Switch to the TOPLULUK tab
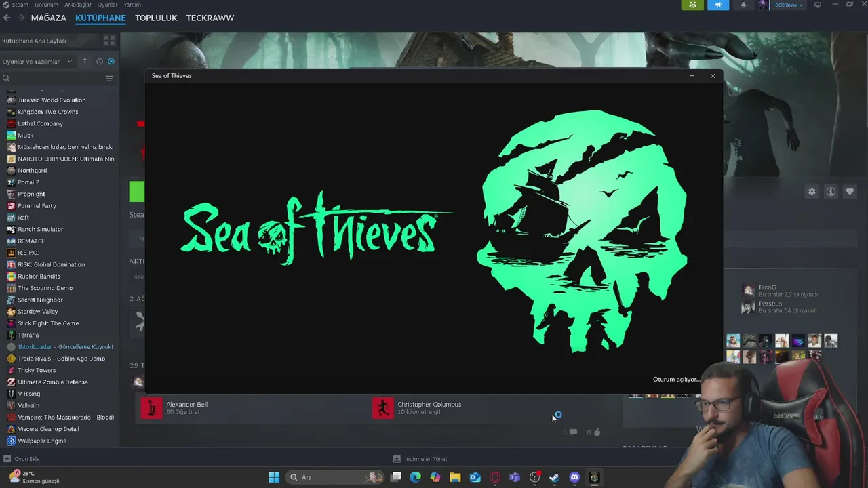The image size is (868, 488). click(156, 18)
